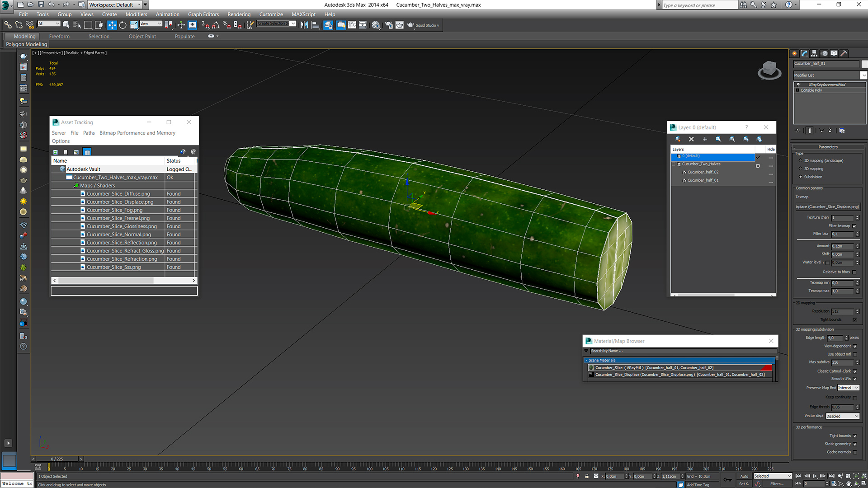Image resolution: width=868 pixels, height=488 pixels.
Task: Switch to the Display command panel tab
Action: tap(834, 53)
